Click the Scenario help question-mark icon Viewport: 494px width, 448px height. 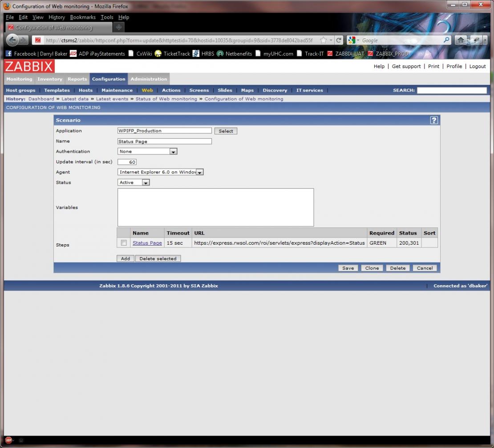(434, 120)
